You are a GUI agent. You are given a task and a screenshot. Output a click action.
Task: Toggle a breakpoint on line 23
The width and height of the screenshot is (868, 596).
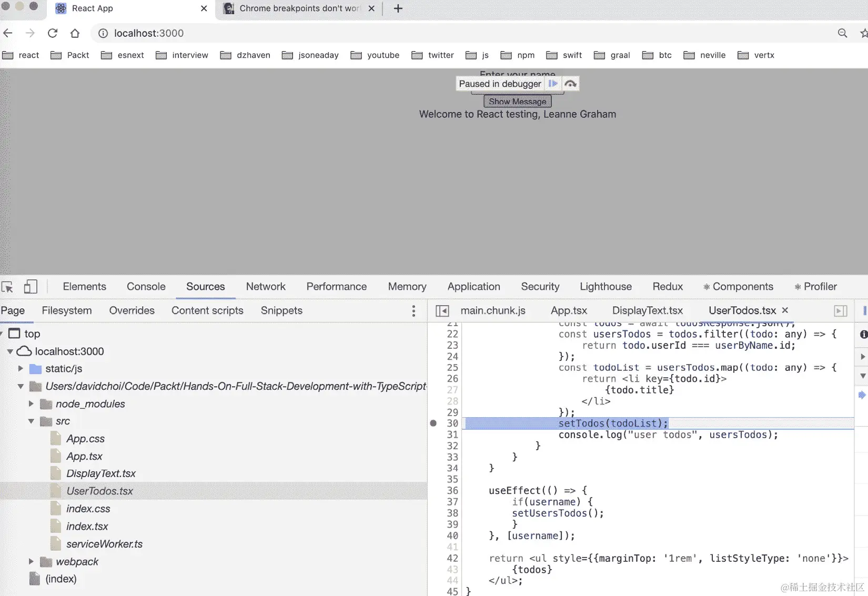[x=452, y=345]
